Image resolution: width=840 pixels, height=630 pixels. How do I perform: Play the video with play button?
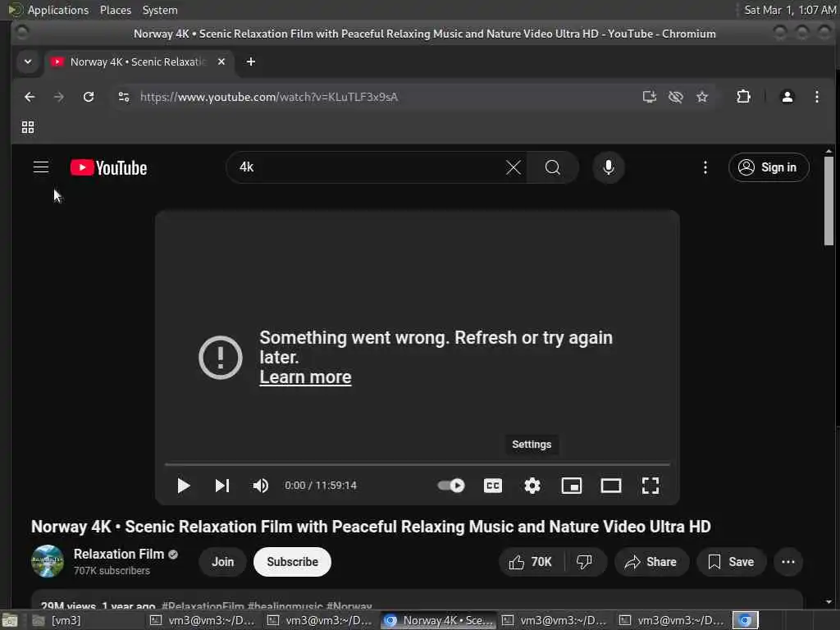183,486
